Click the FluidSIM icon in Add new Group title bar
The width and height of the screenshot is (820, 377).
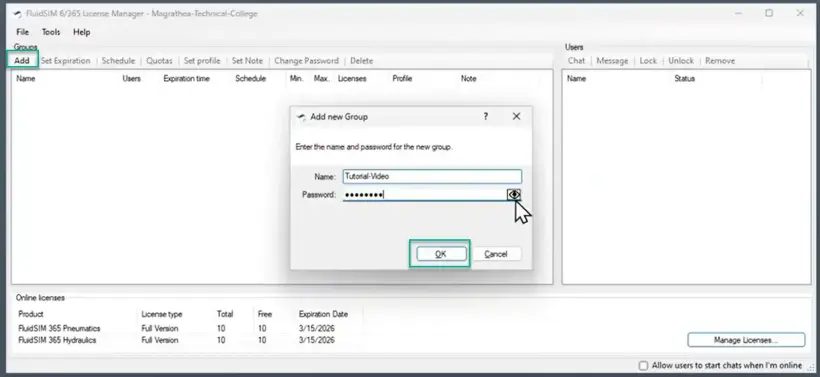301,117
